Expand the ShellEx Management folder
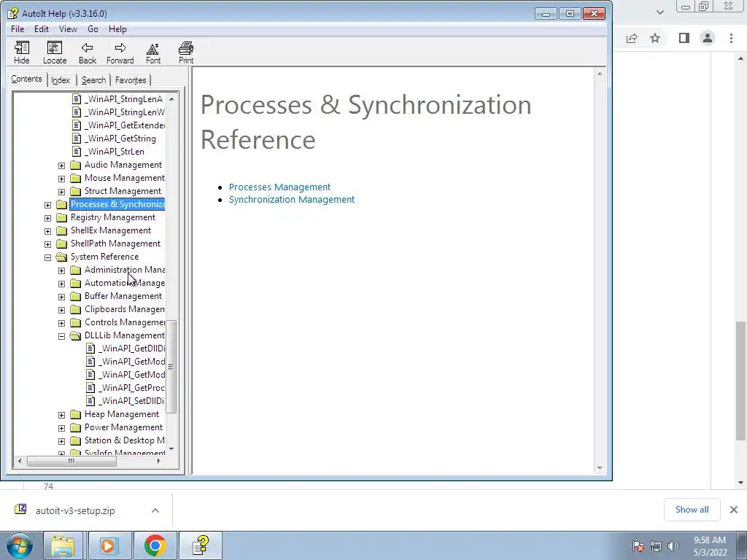The image size is (747, 560). pos(47,231)
